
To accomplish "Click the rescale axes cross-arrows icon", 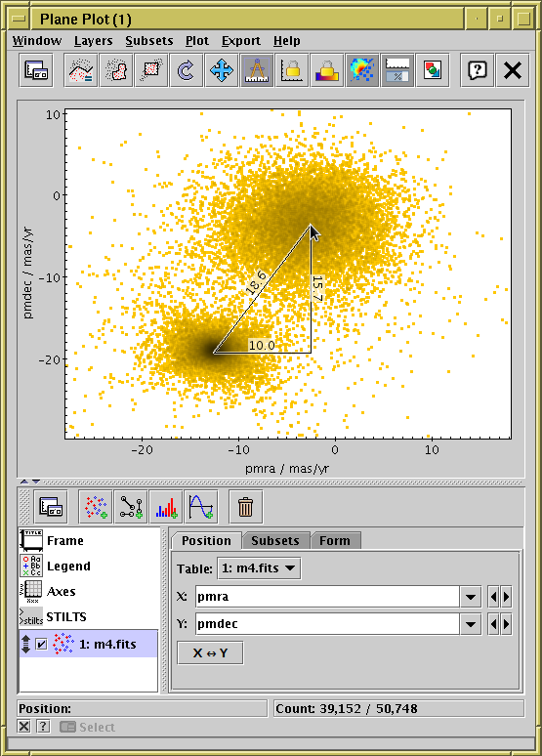I will (222, 70).
